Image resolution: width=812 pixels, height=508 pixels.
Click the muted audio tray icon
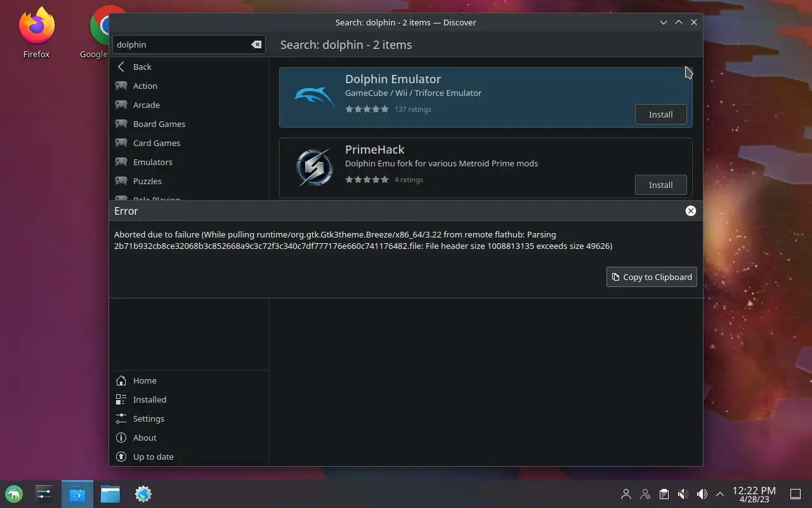pyautogui.click(x=683, y=494)
